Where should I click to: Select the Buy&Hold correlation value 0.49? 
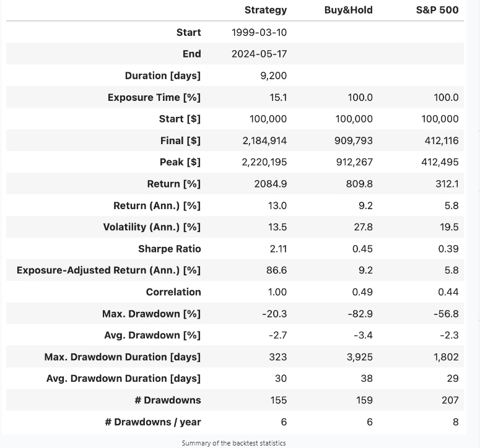[363, 292]
